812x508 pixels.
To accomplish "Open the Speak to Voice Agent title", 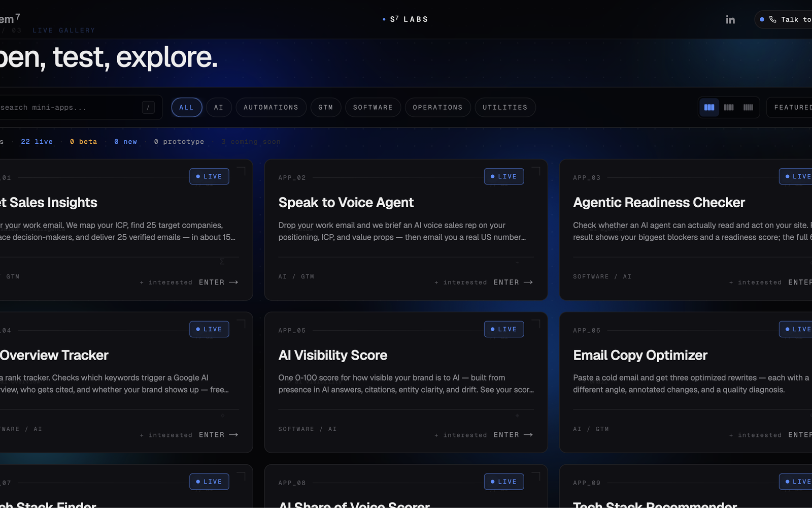I will (346, 203).
